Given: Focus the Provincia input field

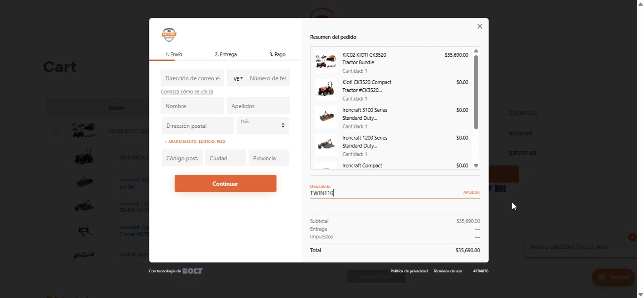Looking at the screenshot, I should tap(269, 158).
